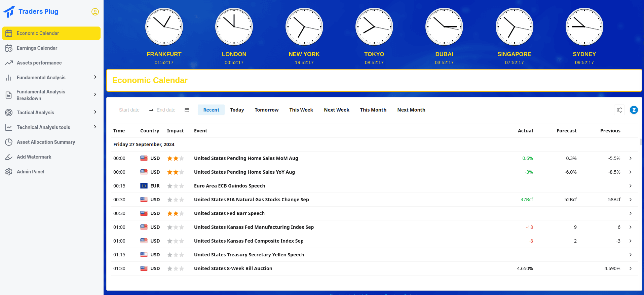644x295 pixels.
Task: Go to Add Watermark page
Action: pyautogui.click(x=51, y=157)
